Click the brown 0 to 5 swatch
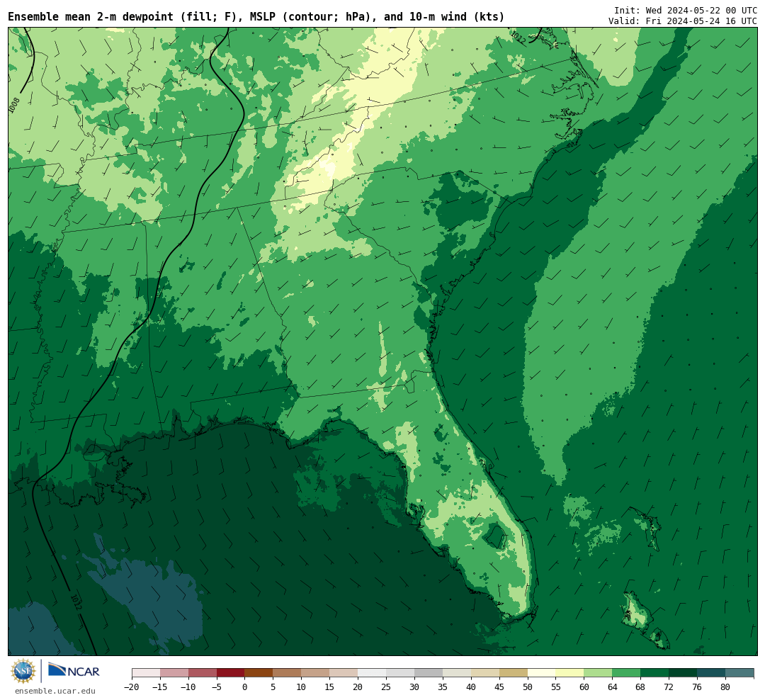The image size is (765, 700). tap(259, 673)
